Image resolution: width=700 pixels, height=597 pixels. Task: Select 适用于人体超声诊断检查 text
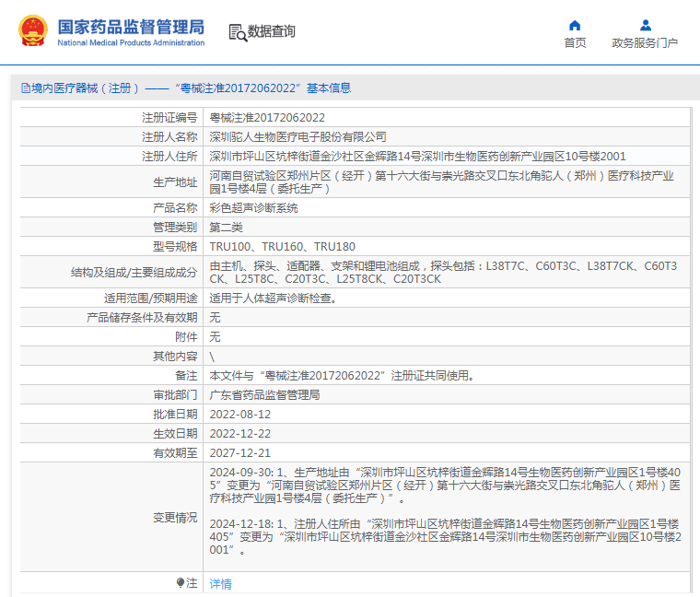tap(273, 298)
